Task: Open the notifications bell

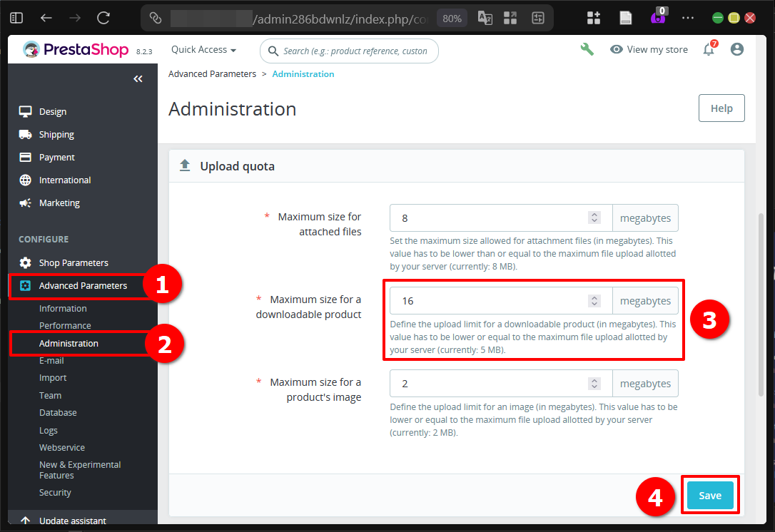Action: (708, 49)
